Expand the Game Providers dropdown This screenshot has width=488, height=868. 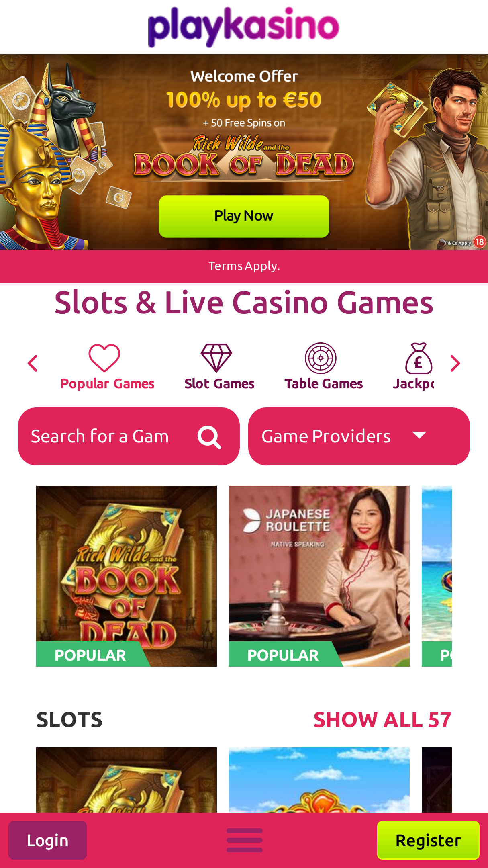click(x=359, y=436)
